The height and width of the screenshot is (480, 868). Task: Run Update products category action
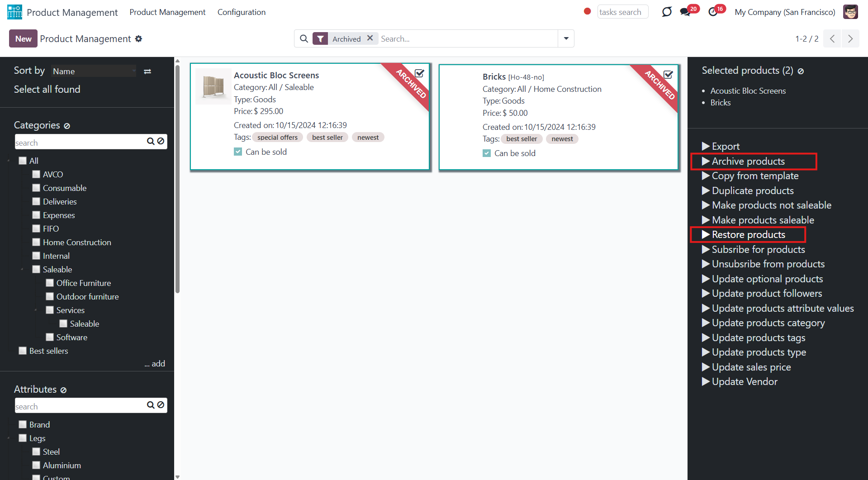click(x=763, y=323)
